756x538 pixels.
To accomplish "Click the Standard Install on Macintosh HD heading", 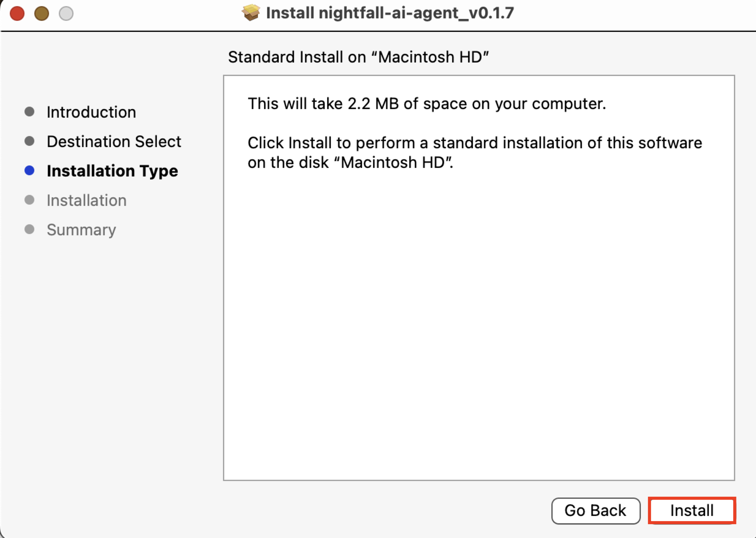I will tap(358, 57).
